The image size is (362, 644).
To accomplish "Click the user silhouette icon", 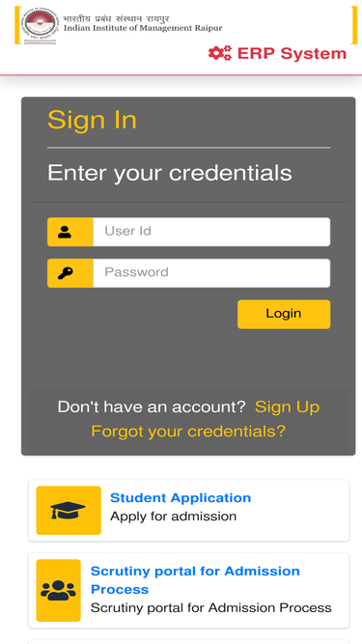I will click(65, 232).
